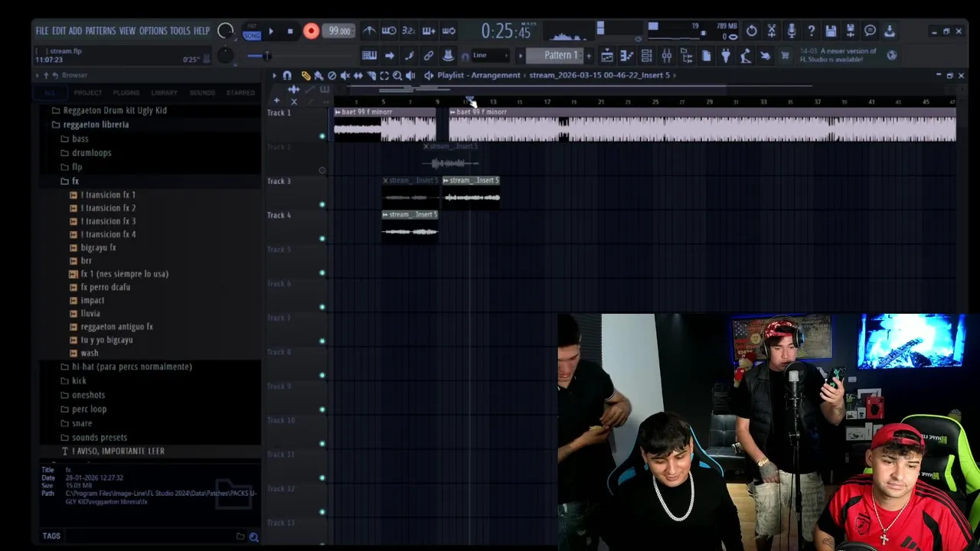The width and height of the screenshot is (980, 551).
Task: Click the undo history circular arrow icon
Action: 752,31
